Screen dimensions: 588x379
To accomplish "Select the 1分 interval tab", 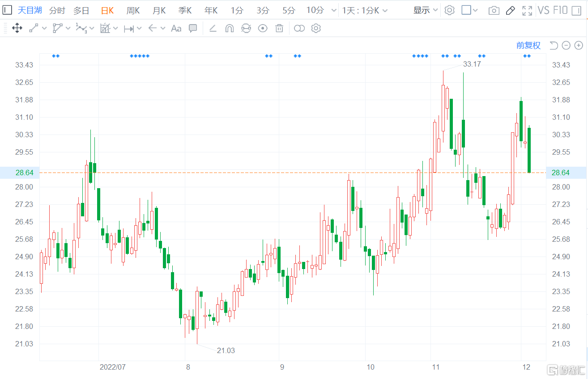I will tap(237, 10).
